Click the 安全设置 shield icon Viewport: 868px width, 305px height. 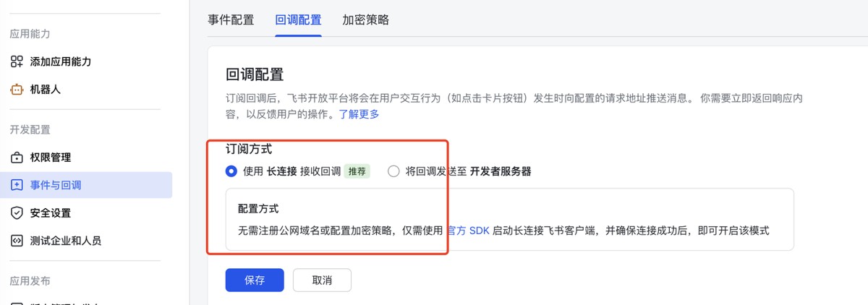coord(17,213)
